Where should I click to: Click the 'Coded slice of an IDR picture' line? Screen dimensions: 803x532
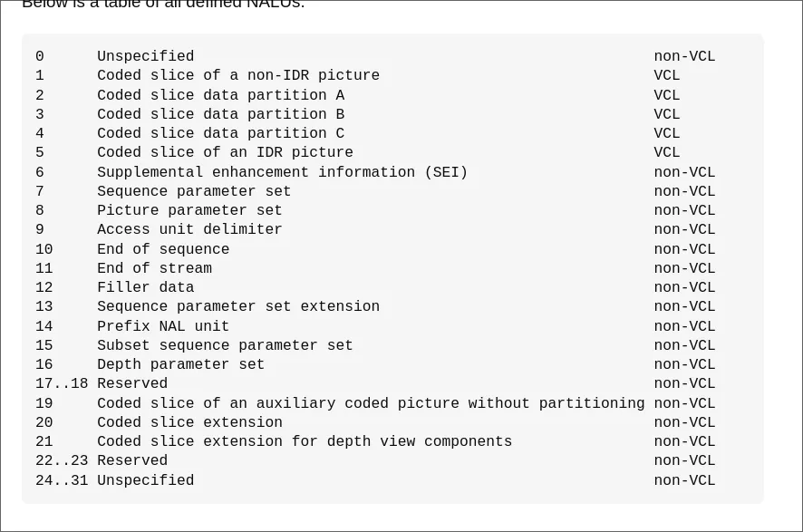(x=225, y=152)
